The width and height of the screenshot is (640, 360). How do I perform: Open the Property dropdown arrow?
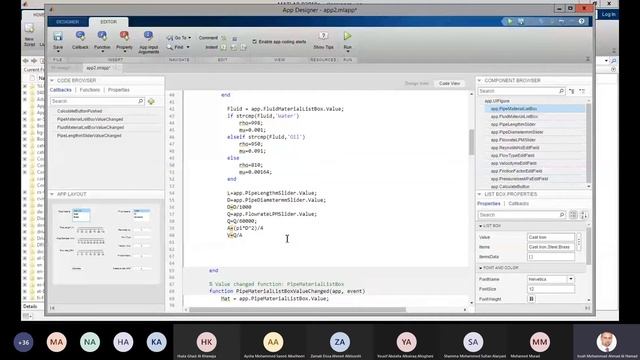click(124, 51)
